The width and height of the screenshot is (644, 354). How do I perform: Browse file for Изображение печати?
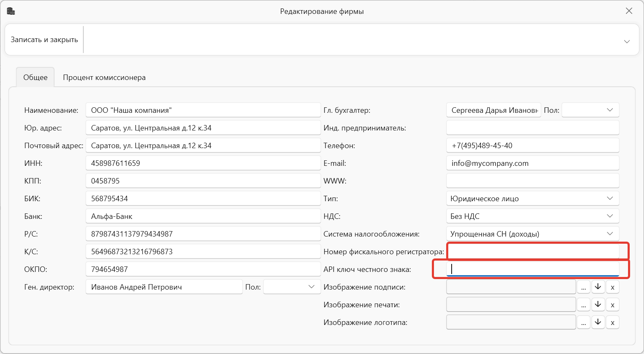[x=583, y=305]
